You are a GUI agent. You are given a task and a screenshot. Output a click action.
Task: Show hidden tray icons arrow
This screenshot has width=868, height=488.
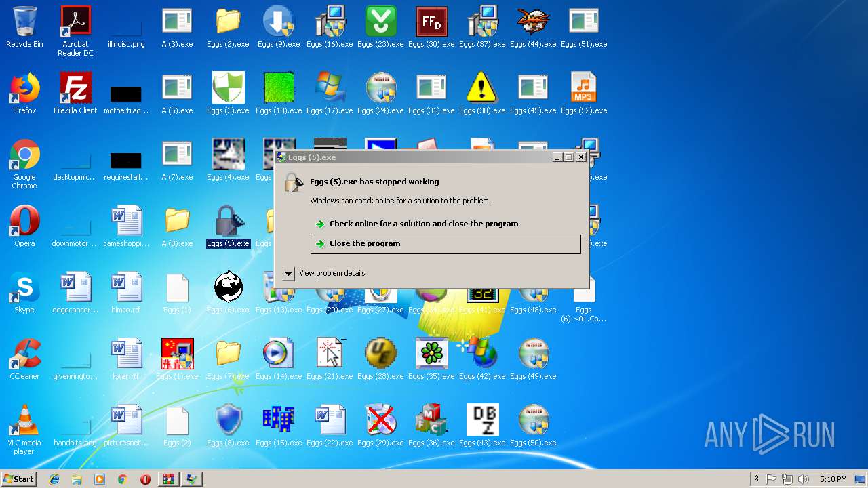click(x=756, y=479)
